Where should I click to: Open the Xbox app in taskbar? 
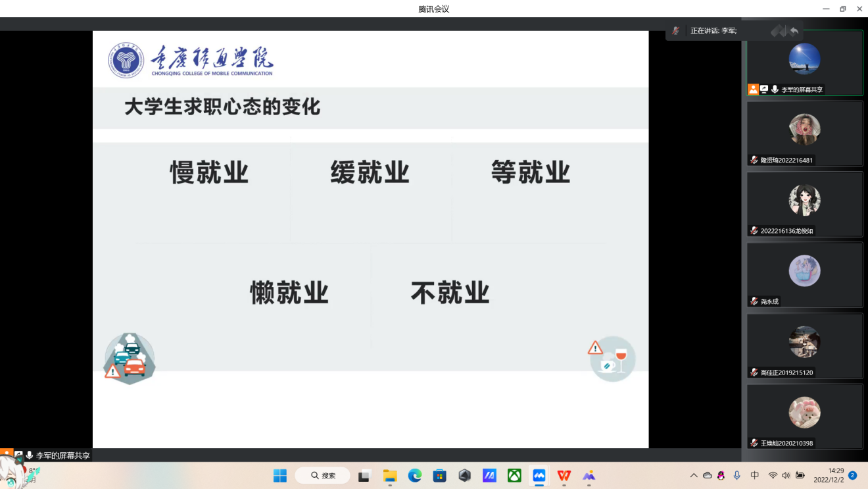click(x=514, y=475)
